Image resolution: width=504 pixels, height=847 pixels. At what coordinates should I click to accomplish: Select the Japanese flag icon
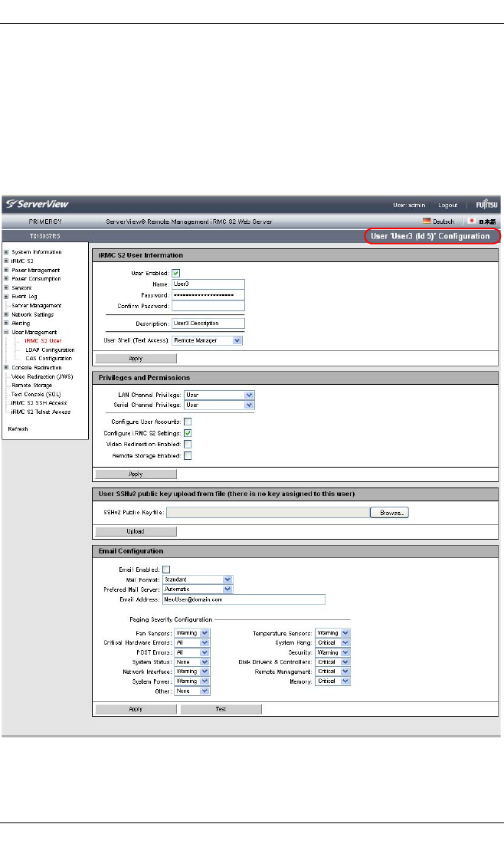click(471, 221)
